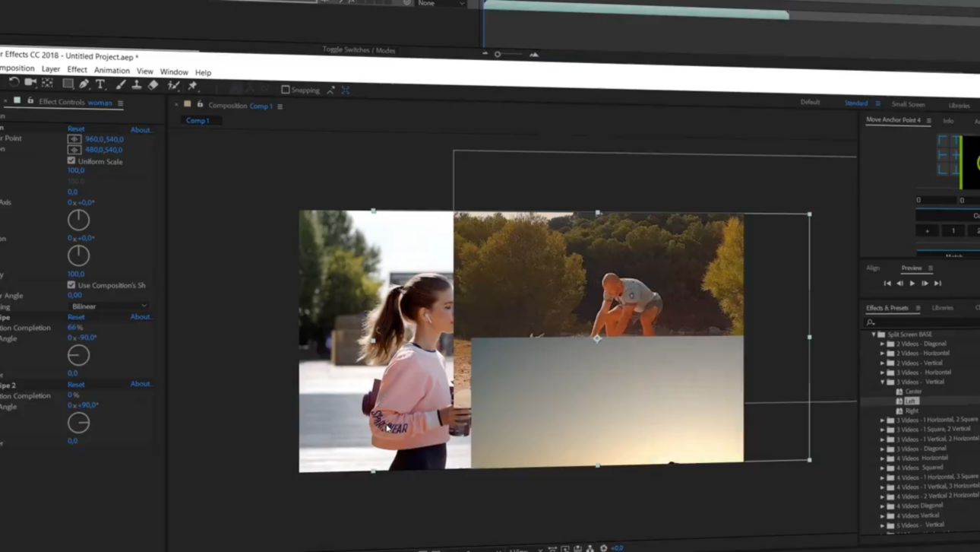This screenshot has height=552, width=980.
Task: Select the Roto Brush tool
Action: [x=173, y=84]
